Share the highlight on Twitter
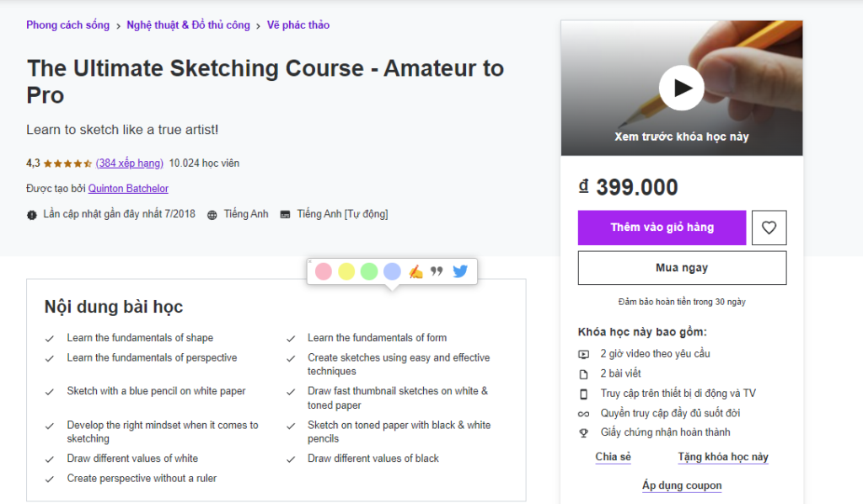863x504 pixels. pos(460,271)
